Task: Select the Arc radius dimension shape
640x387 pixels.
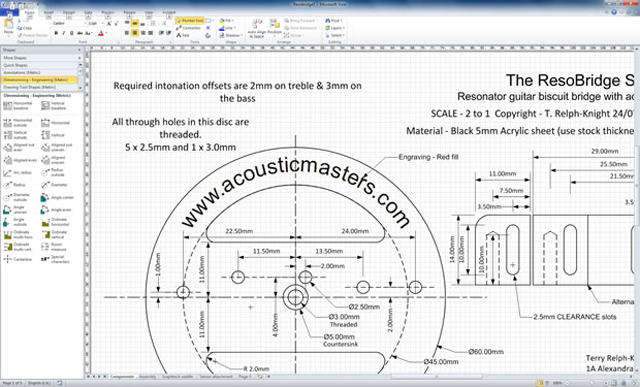Action: point(18,173)
